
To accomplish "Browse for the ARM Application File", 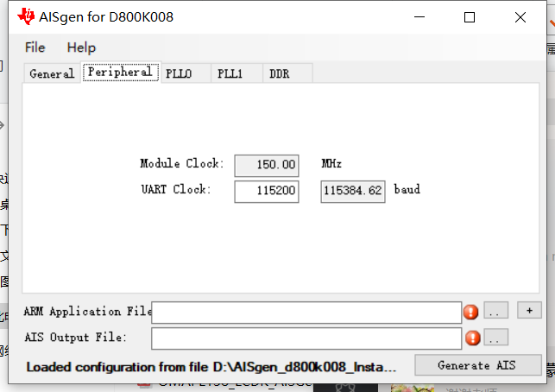I will pyautogui.click(x=496, y=311).
